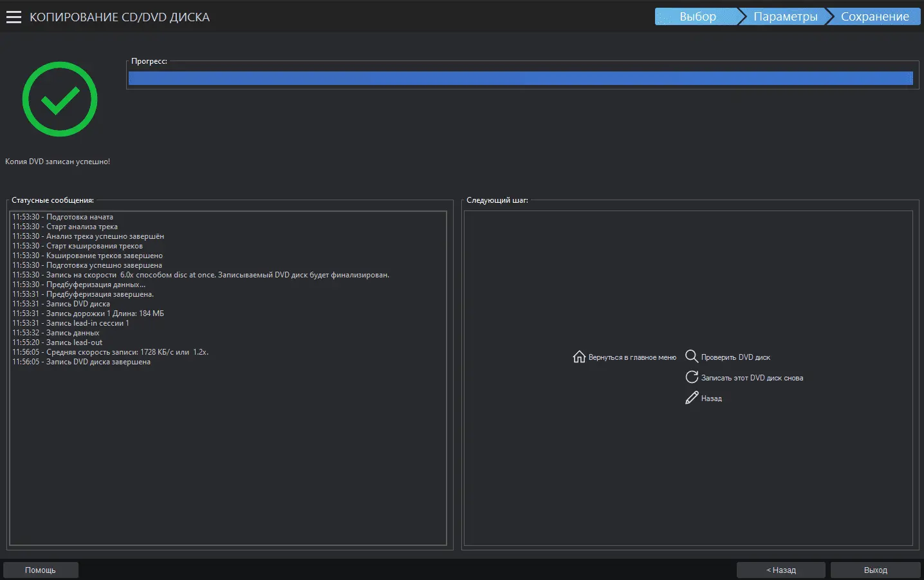Click the magnifier icon to verify DVD
The width and height of the screenshot is (924, 580).
click(692, 356)
